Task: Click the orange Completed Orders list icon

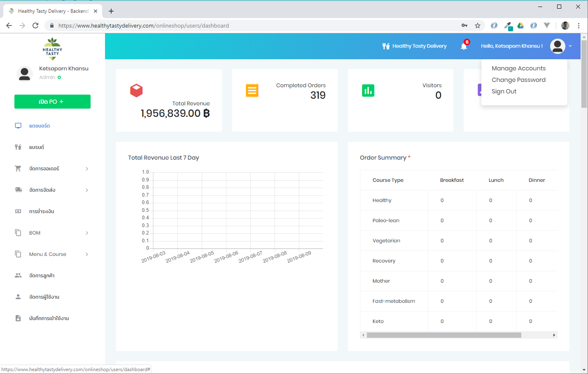Action: (x=252, y=91)
